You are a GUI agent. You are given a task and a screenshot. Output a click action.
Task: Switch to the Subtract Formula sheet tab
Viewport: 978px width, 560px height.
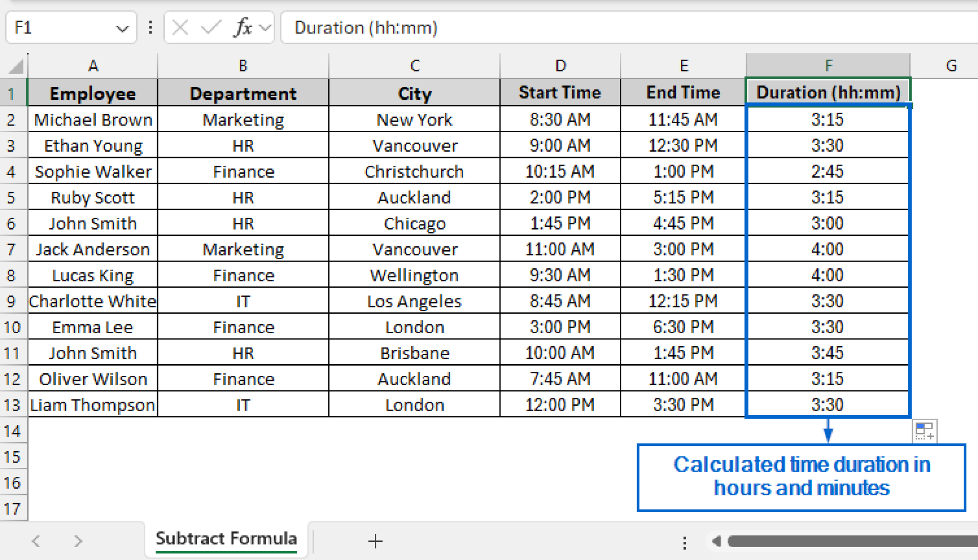pos(225,539)
